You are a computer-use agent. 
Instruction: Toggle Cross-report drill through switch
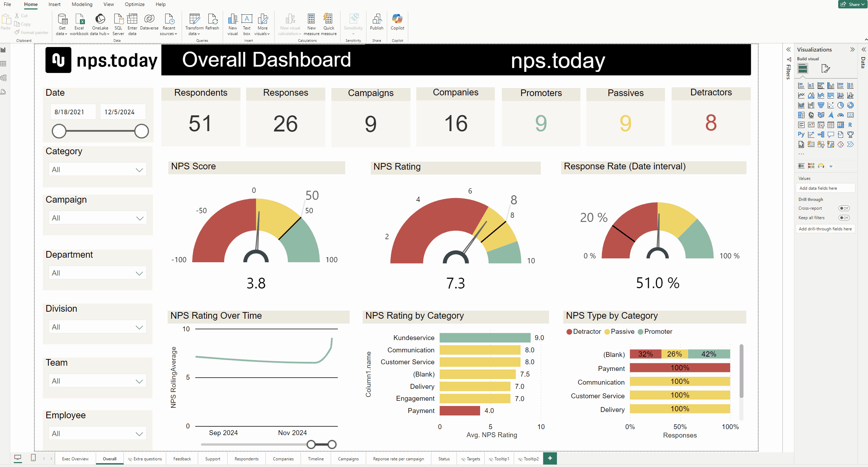tap(844, 208)
